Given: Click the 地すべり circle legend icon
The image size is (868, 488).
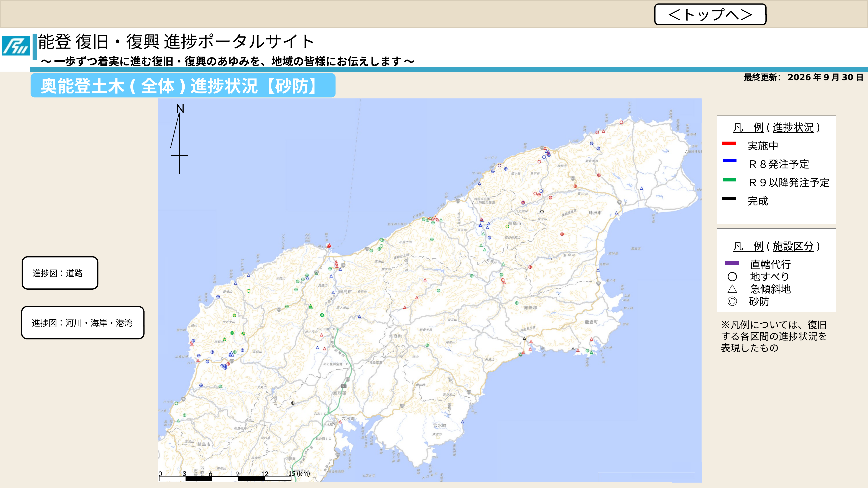Looking at the screenshot, I should (x=732, y=277).
